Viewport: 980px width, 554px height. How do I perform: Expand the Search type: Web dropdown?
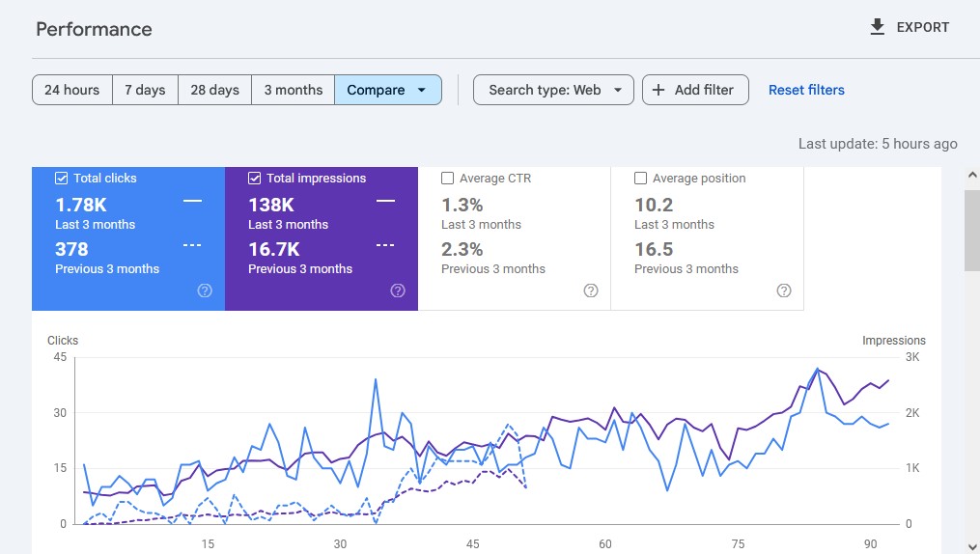point(553,90)
